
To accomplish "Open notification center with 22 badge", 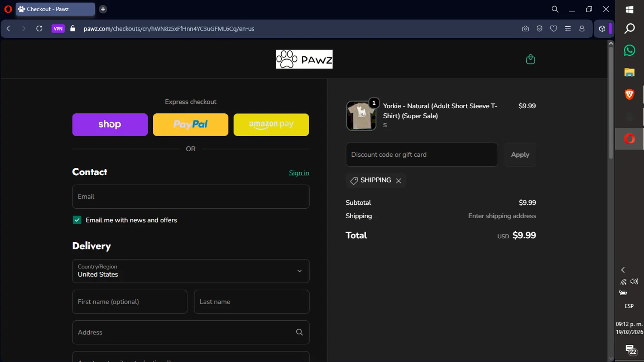I will (x=630, y=350).
